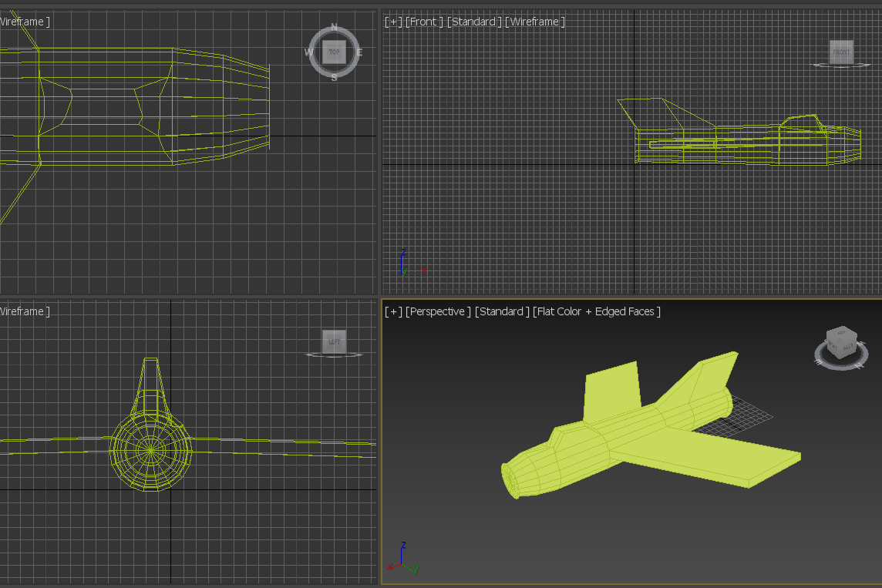882x588 pixels.
Task: Open the [Standard] menu in the Front viewport
Action: [x=473, y=22]
